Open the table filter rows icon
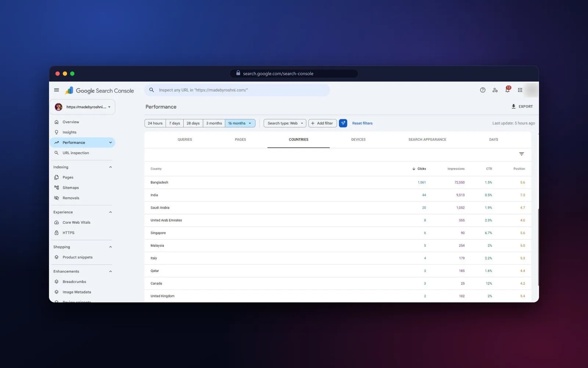Viewport: 588px width, 368px height. 521,154
